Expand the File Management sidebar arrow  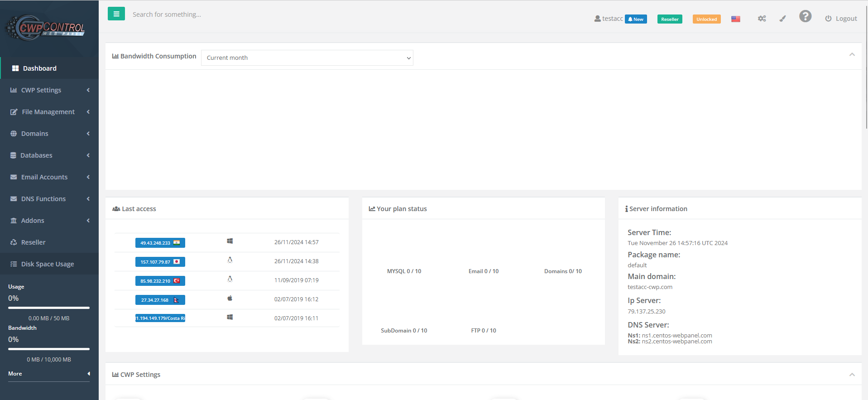coord(88,112)
